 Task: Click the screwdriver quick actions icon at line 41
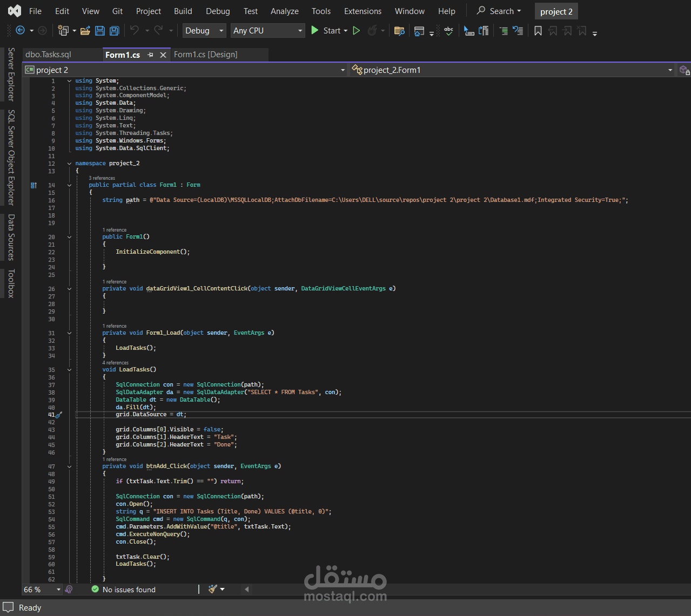59,415
